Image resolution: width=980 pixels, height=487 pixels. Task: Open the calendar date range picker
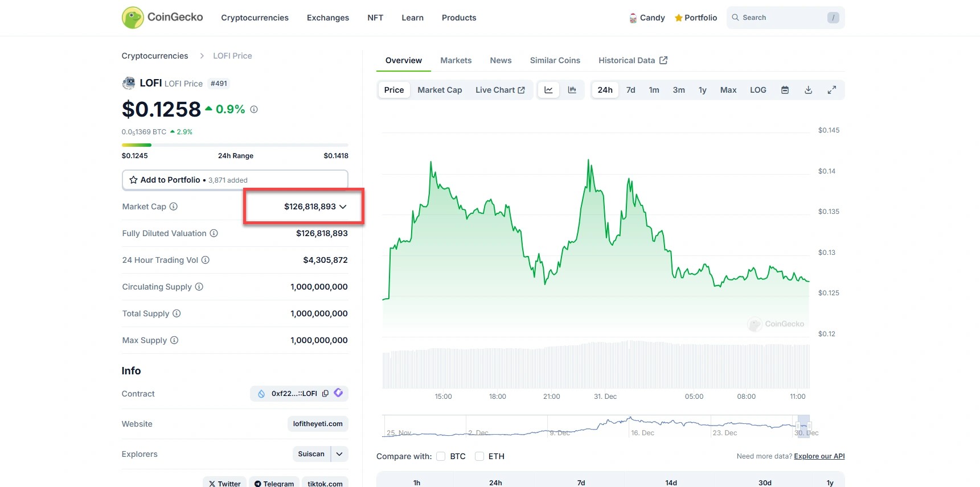coord(785,90)
